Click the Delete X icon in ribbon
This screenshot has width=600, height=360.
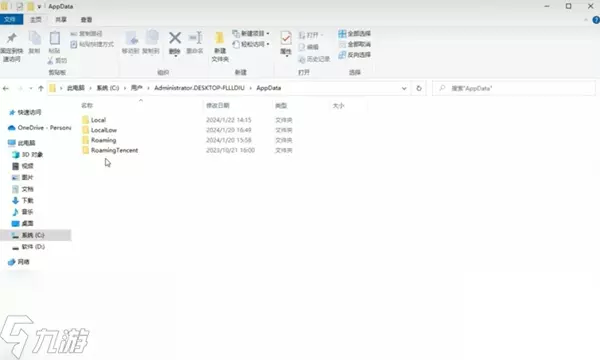pyautogui.click(x=175, y=38)
